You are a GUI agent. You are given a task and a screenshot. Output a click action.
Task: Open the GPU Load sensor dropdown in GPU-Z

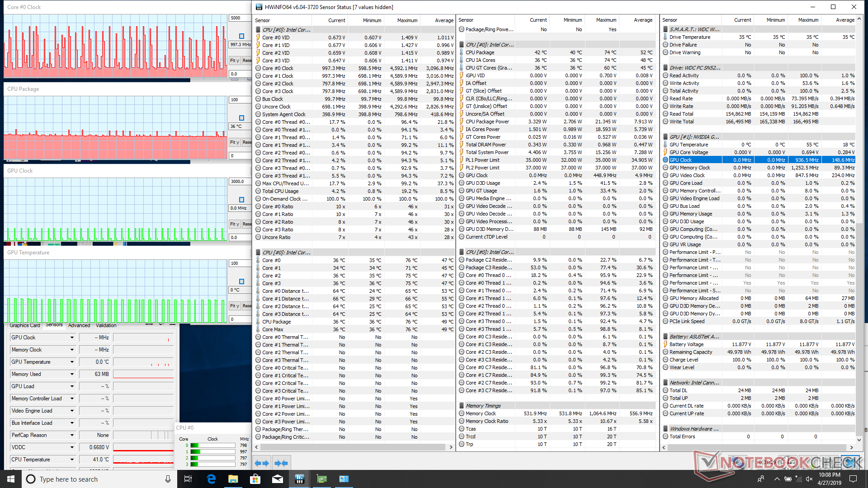coord(72,386)
